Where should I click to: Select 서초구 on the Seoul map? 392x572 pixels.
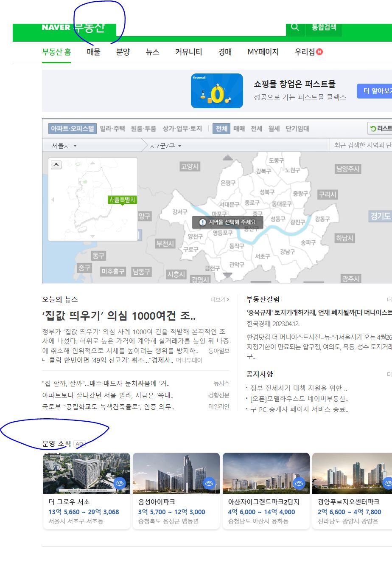262,256
